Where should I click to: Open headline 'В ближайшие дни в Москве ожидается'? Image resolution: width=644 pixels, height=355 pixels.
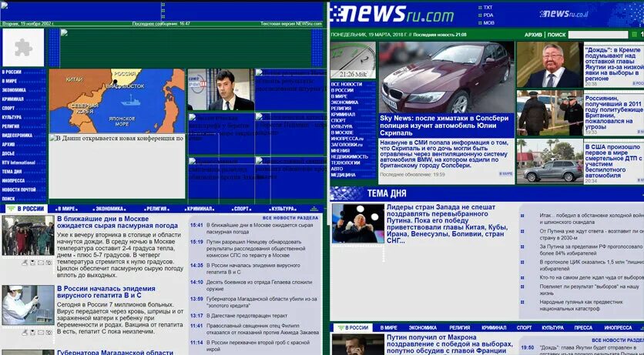coord(117,222)
